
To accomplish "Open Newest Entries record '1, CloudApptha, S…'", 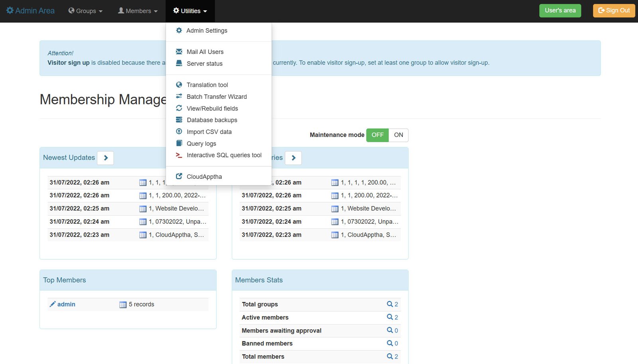I will point(368,235).
